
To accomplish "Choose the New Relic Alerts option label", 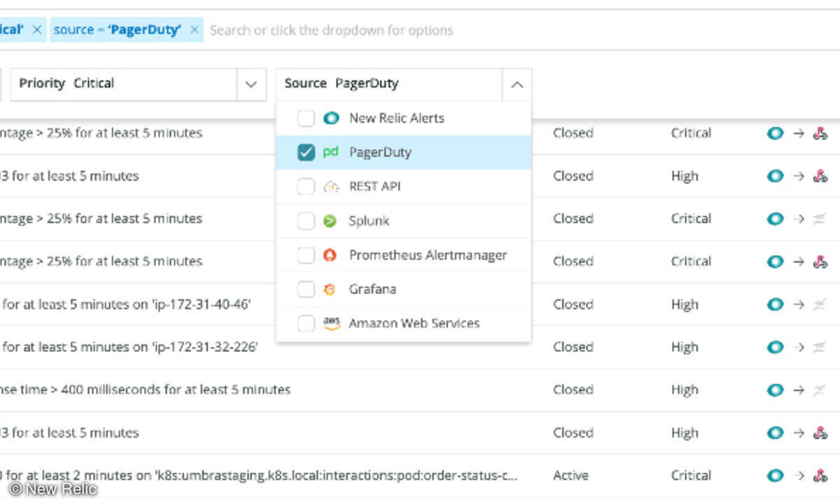I will 397,118.
